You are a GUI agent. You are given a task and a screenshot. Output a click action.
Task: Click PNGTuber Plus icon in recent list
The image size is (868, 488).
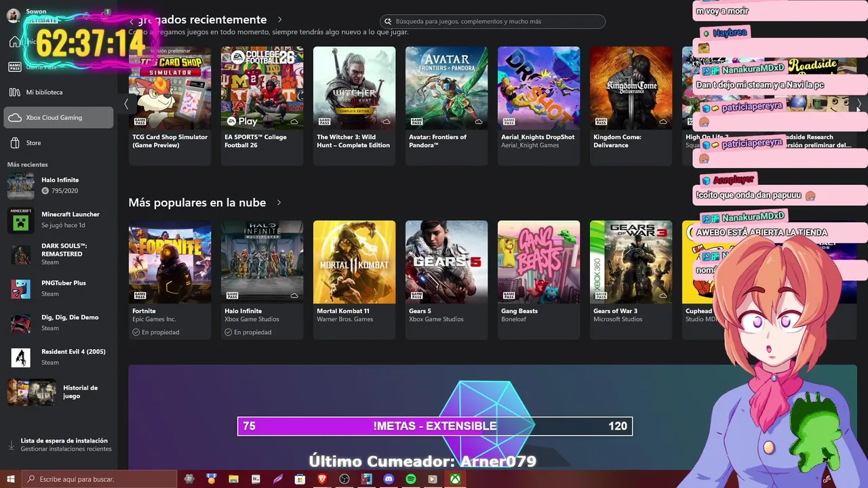(x=20, y=289)
